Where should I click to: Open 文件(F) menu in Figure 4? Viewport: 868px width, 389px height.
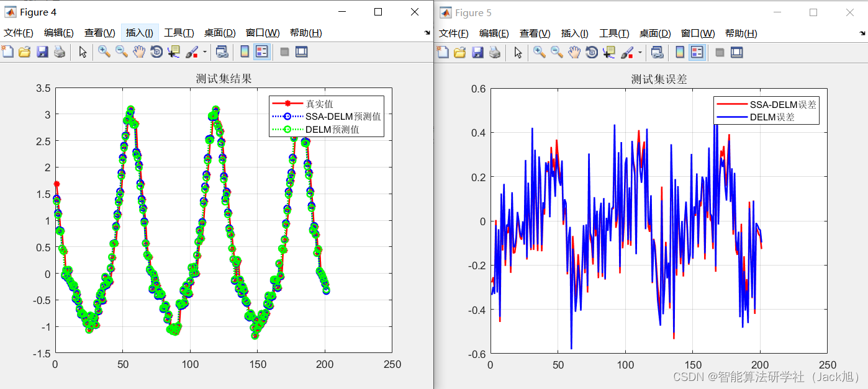click(19, 33)
